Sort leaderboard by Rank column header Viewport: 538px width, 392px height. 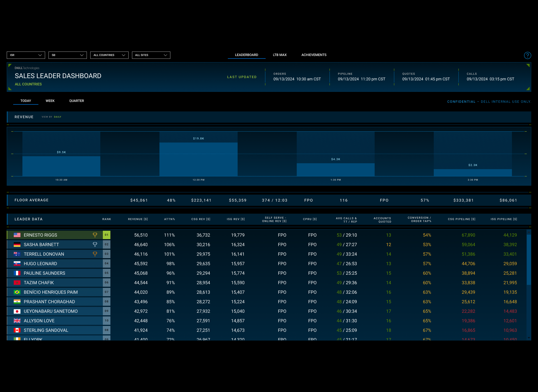point(106,219)
